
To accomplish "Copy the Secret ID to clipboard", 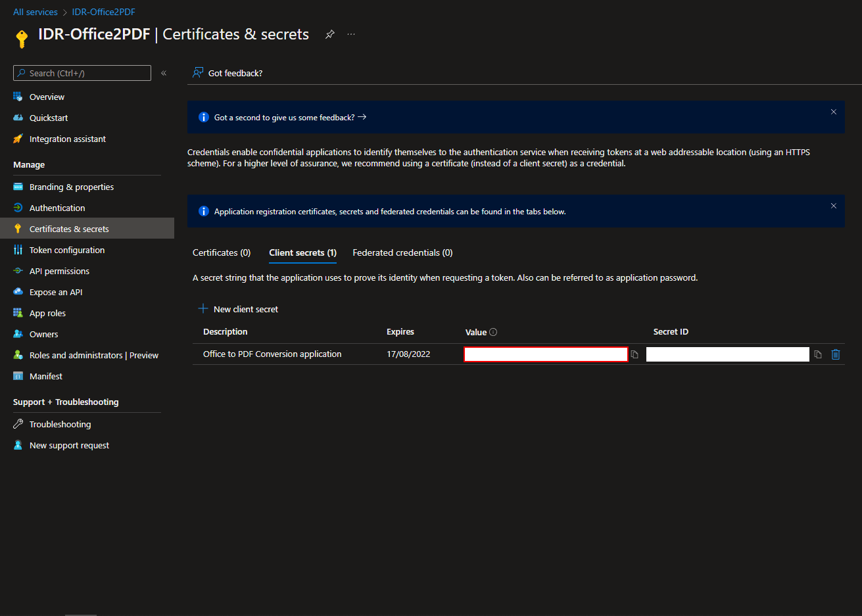I will click(x=818, y=354).
